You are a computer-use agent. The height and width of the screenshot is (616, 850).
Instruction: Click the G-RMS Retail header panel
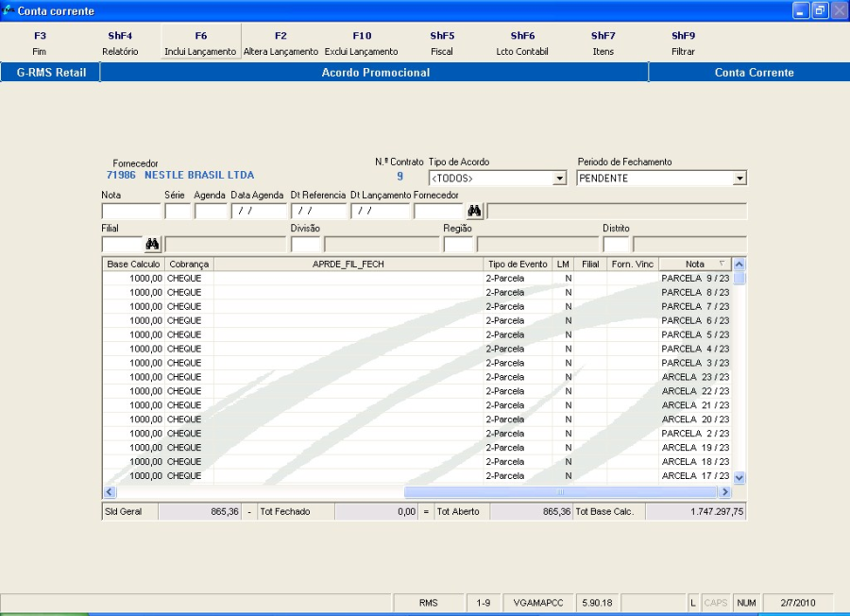(x=51, y=72)
